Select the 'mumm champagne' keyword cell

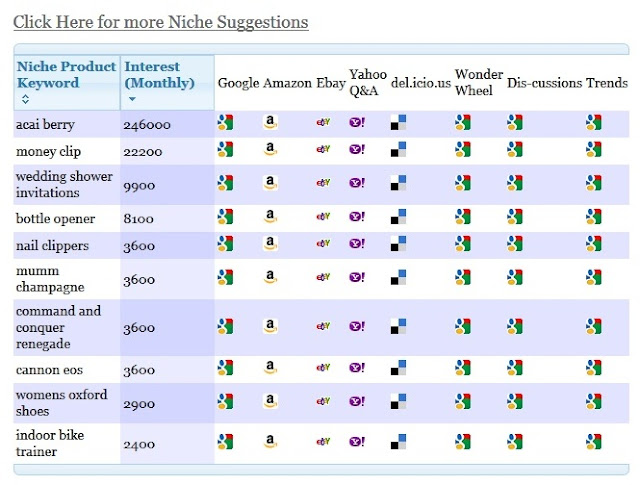67,279
